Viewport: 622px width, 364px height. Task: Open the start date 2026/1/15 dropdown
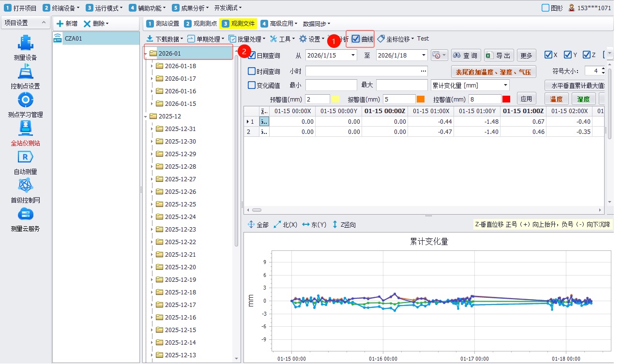point(353,56)
